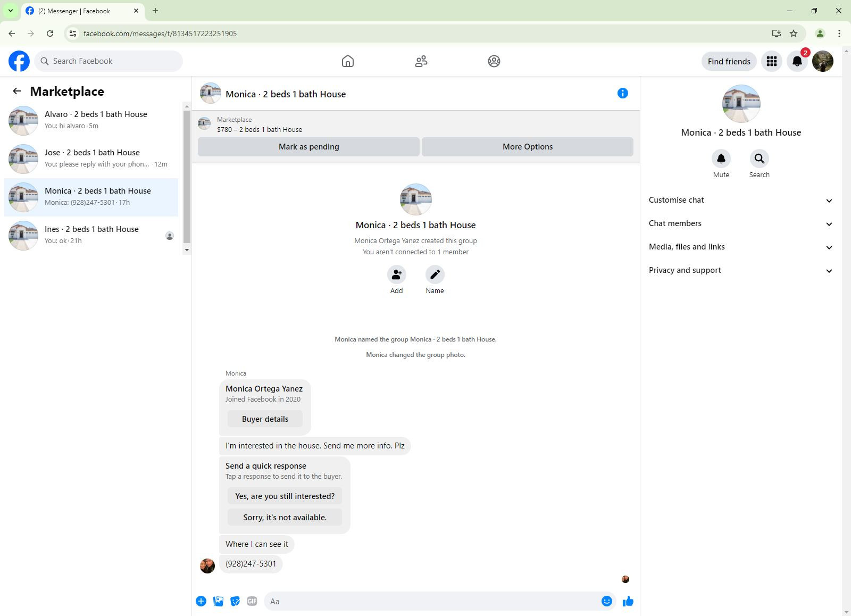The height and width of the screenshot is (616, 851).
Task: Open Jose 2 beds 1 bath conversation
Action: click(x=91, y=159)
